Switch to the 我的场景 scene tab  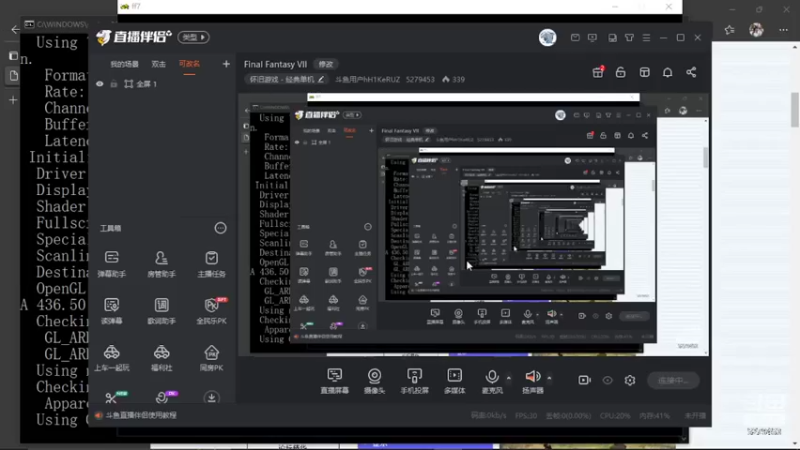(x=124, y=64)
